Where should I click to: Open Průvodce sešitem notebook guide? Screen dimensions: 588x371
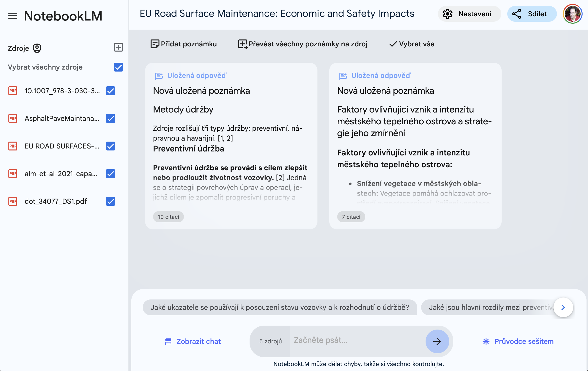[x=518, y=341]
